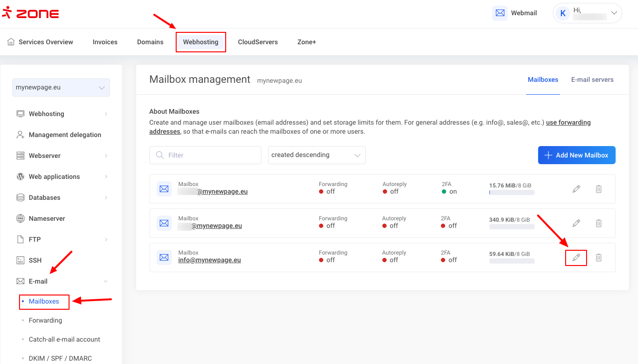Image resolution: width=638 pixels, height=364 pixels.
Task: Click the Add New Mailbox button
Action: coord(577,155)
